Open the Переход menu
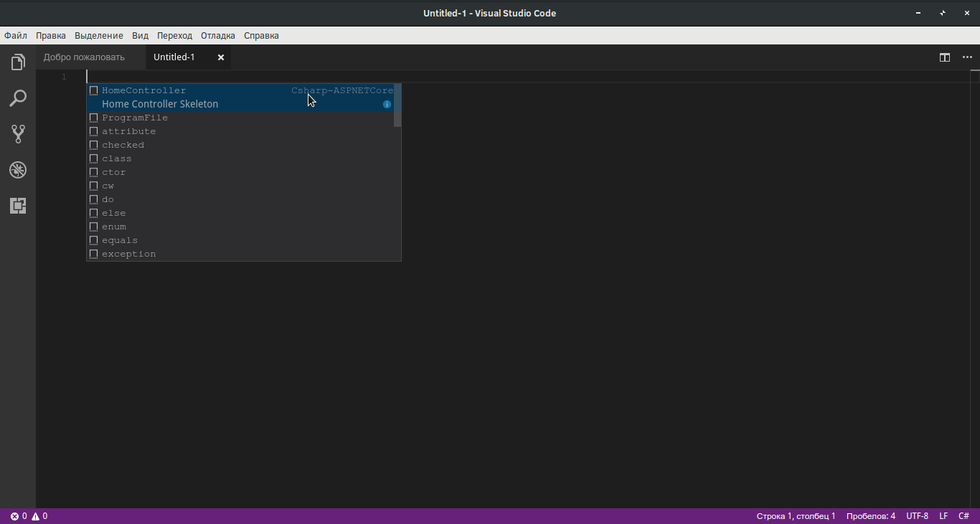 [174, 35]
